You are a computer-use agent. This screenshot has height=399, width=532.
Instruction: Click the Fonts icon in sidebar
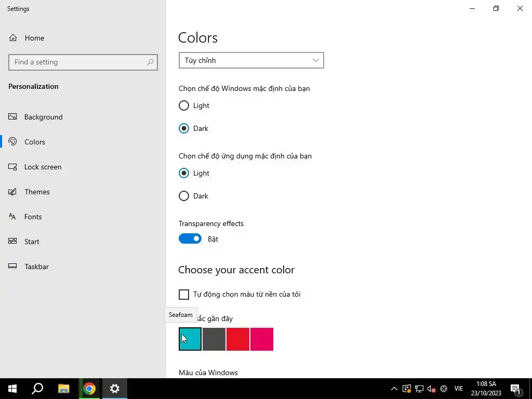(x=12, y=217)
